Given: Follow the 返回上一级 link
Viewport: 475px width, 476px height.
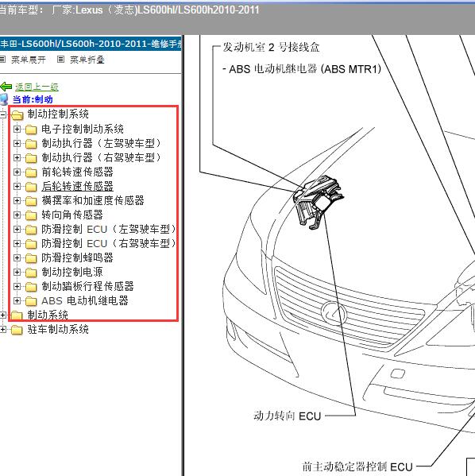Looking at the screenshot, I should click(37, 87).
